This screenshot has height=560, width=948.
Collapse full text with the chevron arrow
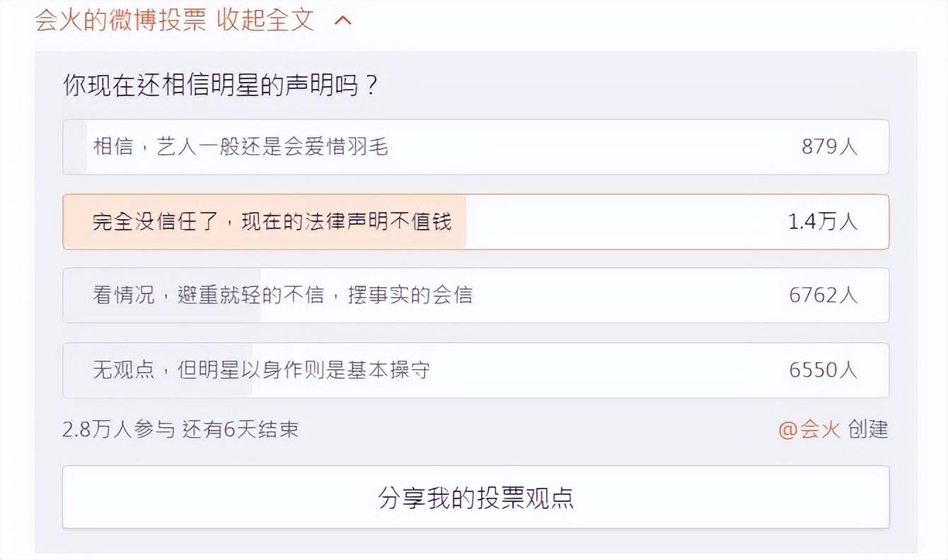point(342,21)
